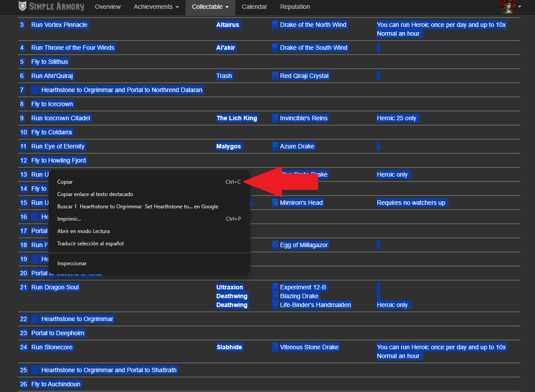Viewport: 535px width, 392px height.
Task: Open the "Mimiron's Head" link
Action: (x=301, y=203)
